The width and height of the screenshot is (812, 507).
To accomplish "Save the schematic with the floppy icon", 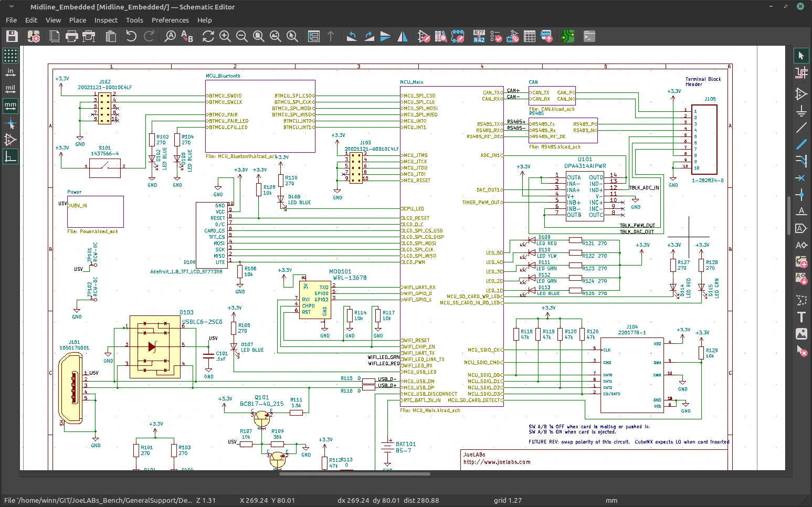I will pyautogui.click(x=12, y=36).
